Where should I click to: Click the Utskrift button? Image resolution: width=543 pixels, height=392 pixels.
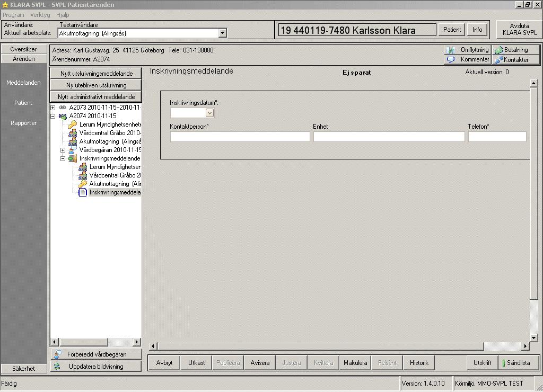point(483,363)
